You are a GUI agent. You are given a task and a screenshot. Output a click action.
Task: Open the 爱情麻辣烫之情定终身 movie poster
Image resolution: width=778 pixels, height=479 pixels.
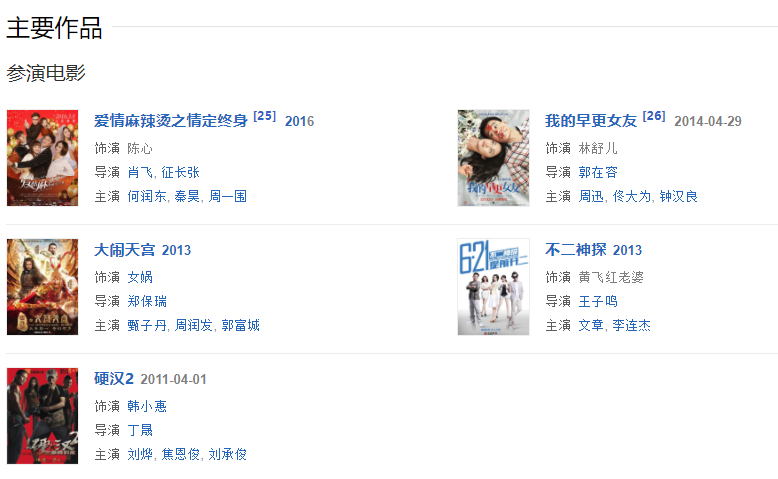tap(43, 158)
